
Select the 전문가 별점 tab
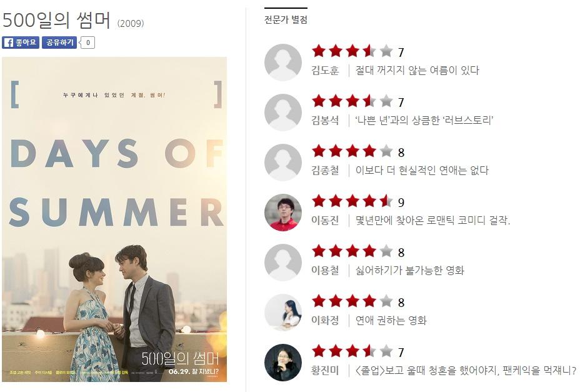coord(286,19)
